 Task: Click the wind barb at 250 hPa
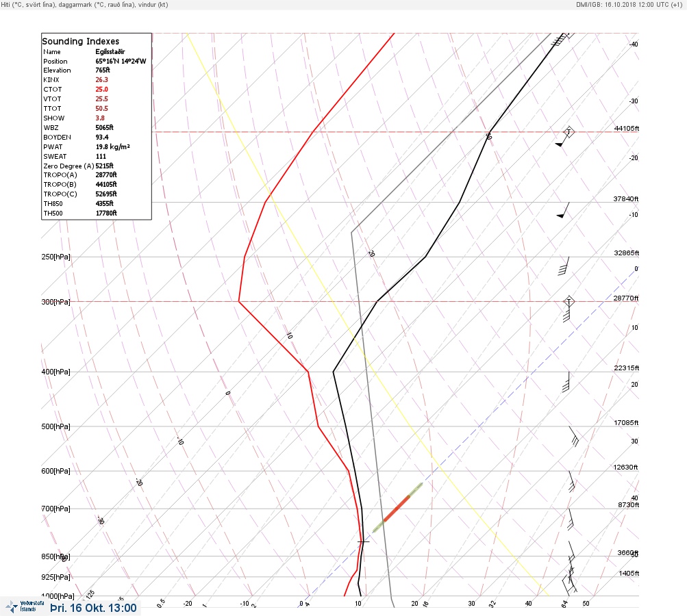click(x=564, y=266)
